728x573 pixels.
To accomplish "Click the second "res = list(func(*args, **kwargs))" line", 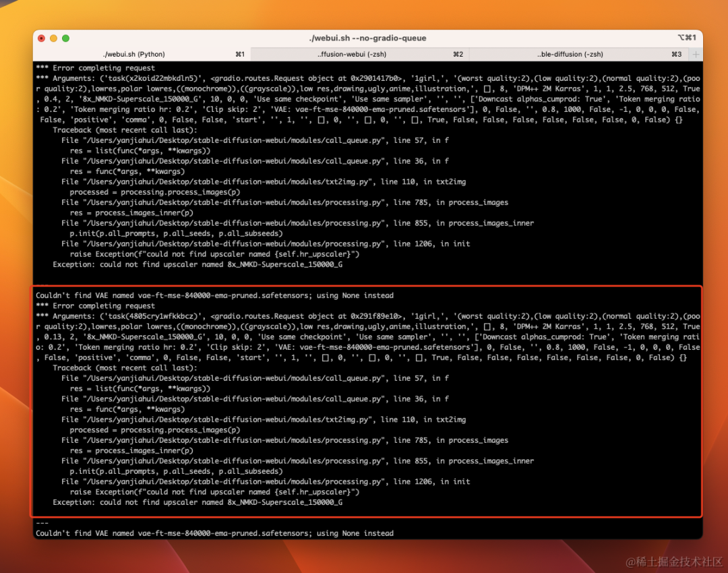I will (140, 389).
